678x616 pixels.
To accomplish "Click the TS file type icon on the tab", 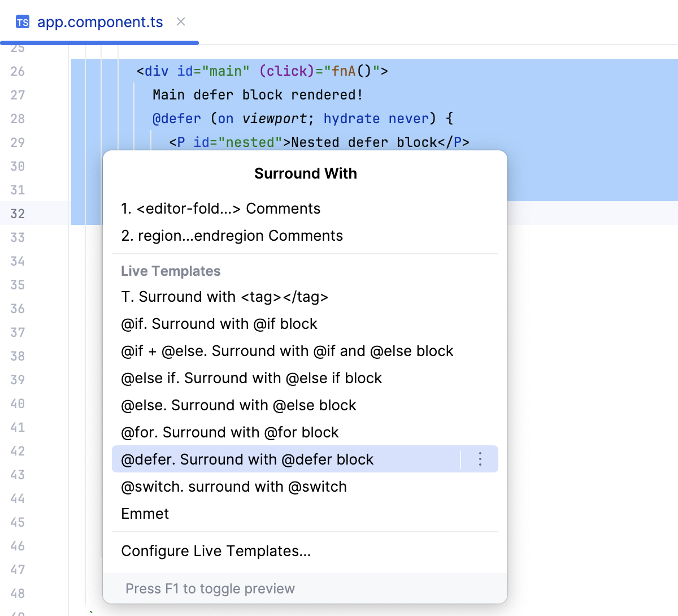I will tap(21, 22).
